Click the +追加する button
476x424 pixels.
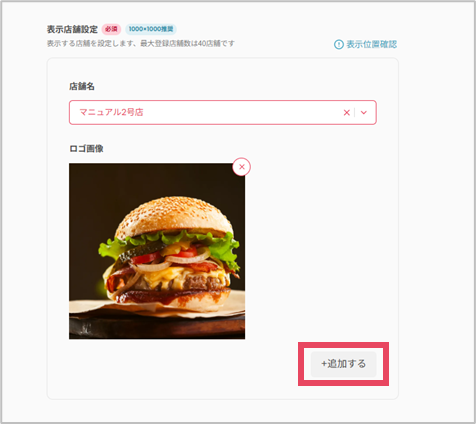click(344, 364)
